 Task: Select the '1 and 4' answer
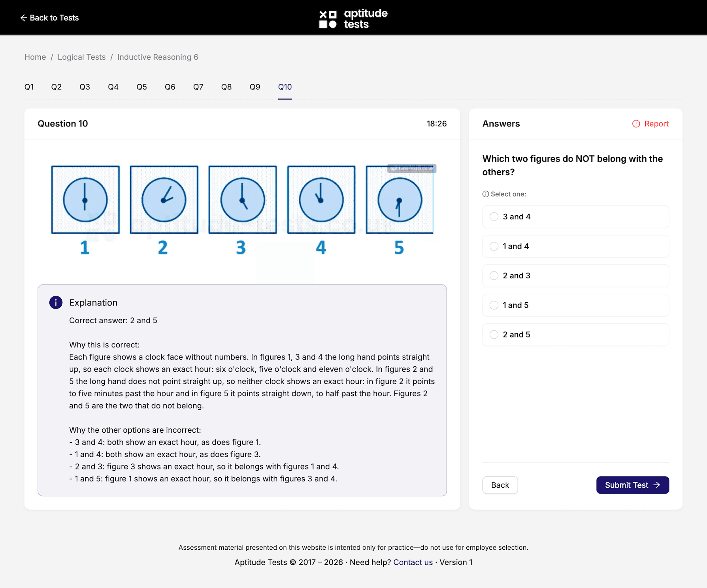(575, 246)
